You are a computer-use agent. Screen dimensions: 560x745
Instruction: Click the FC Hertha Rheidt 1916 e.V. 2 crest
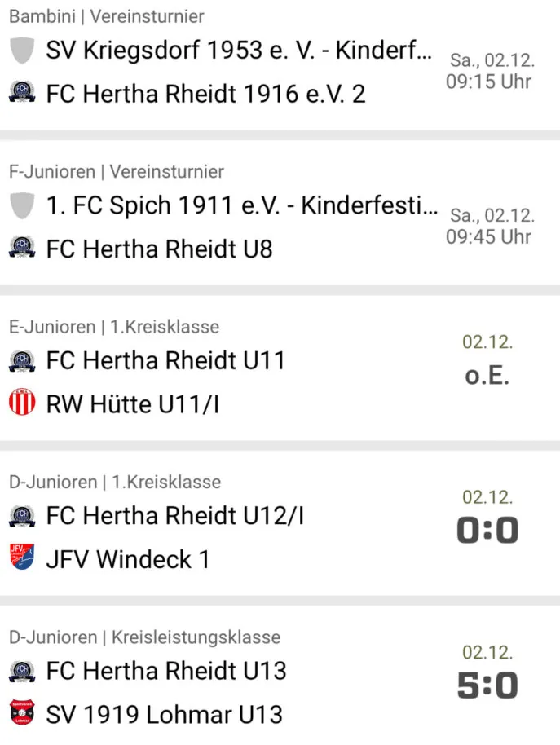click(x=22, y=93)
